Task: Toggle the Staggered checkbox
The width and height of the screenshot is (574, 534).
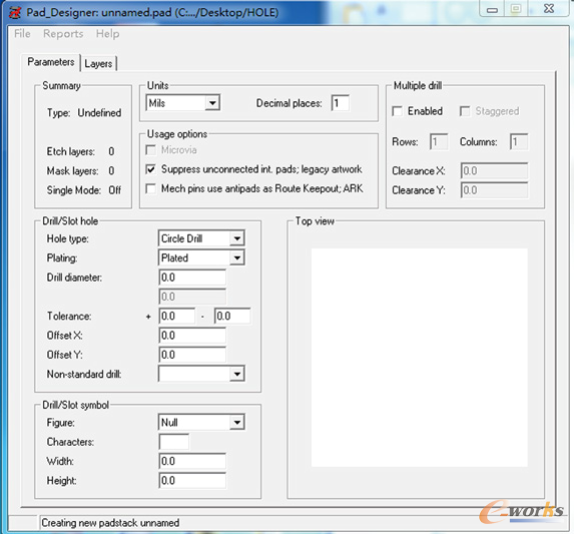Action: tap(465, 111)
